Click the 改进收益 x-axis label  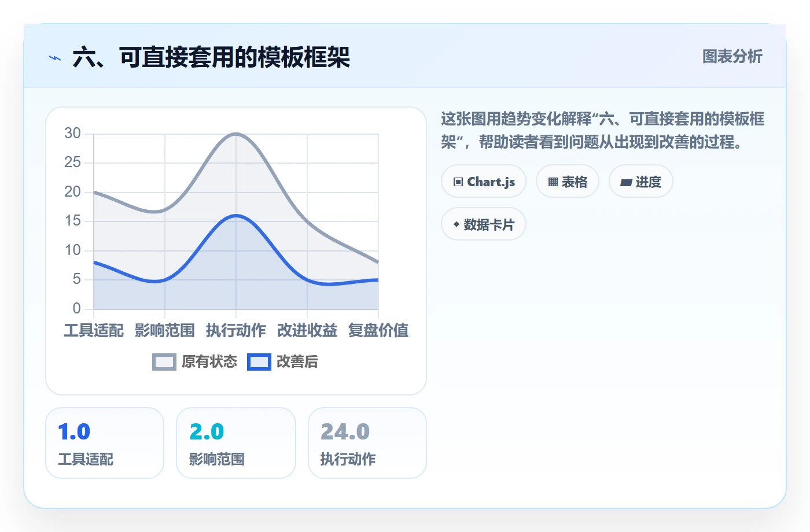pos(307,331)
